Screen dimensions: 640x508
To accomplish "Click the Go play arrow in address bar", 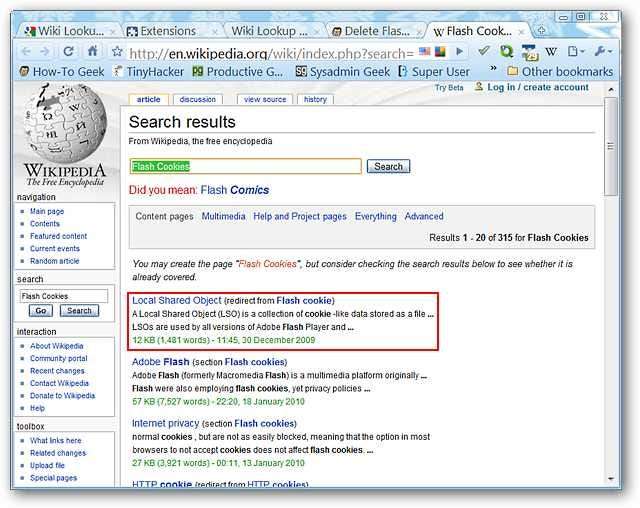I will click(459, 52).
